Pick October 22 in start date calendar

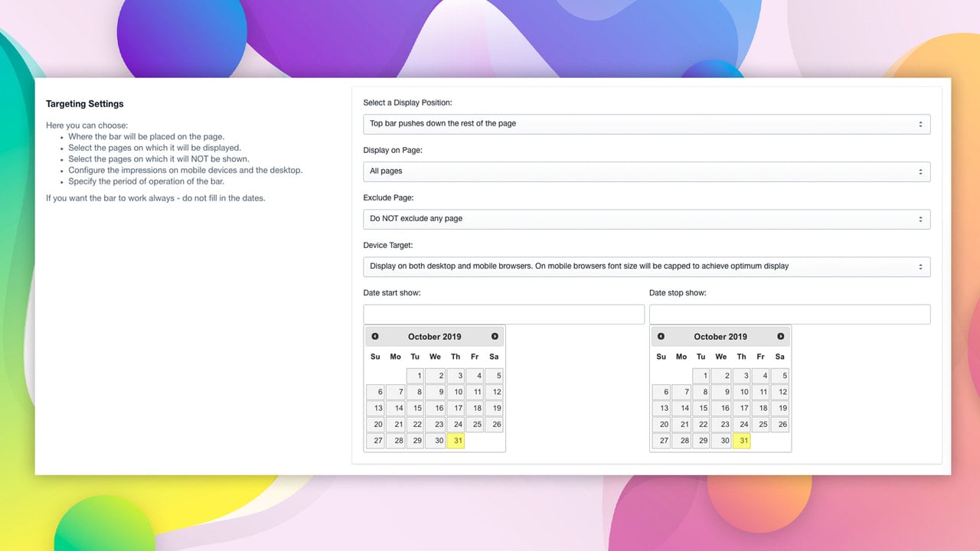click(415, 424)
